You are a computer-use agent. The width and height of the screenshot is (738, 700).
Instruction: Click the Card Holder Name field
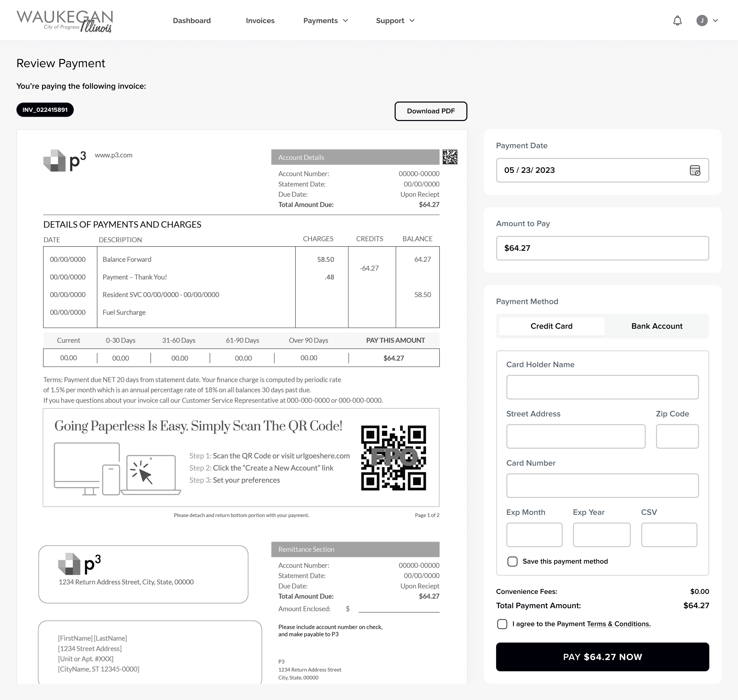click(x=602, y=387)
